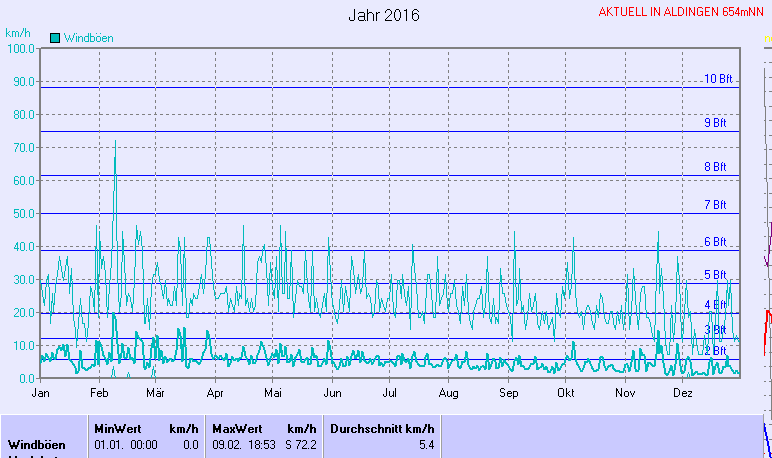Click the MaxWert column header
This screenshot has height=458, width=772.
pos(237,428)
